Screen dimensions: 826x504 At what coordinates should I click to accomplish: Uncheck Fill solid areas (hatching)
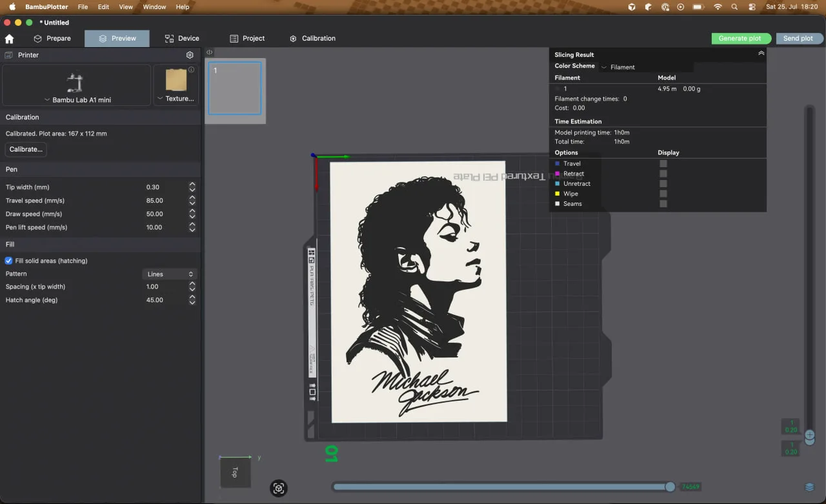click(x=8, y=261)
